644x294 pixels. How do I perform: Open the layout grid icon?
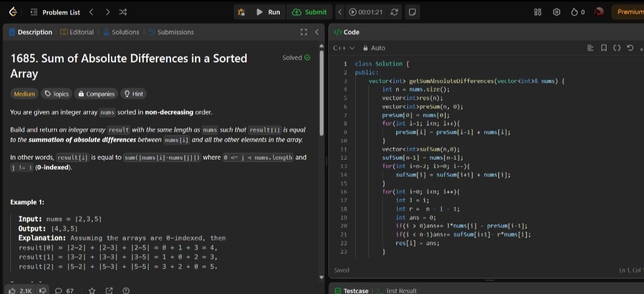tap(538, 12)
